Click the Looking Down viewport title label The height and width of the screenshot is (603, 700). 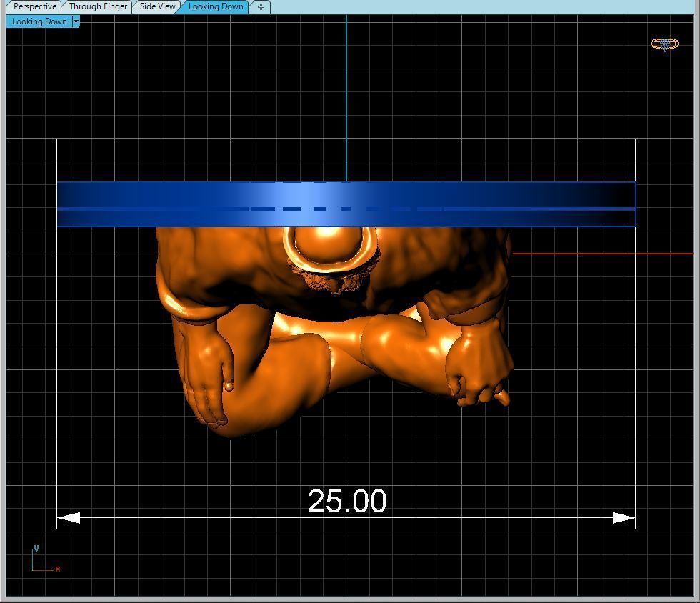click(39, 21)
